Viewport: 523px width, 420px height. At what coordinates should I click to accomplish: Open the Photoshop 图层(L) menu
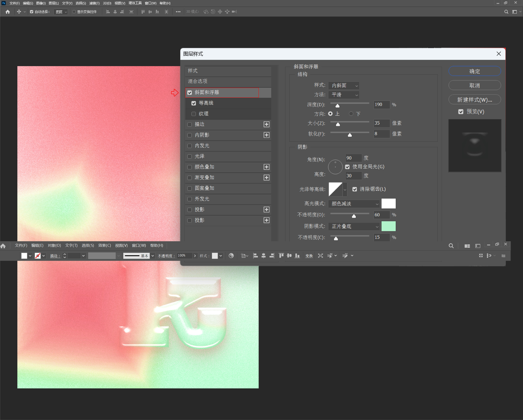54,3
